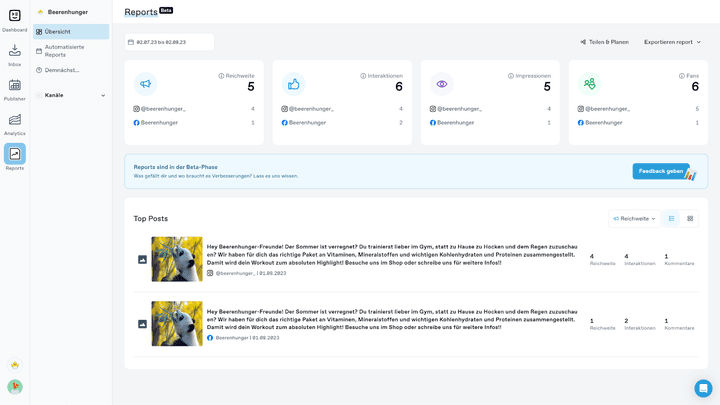Click '@beerenhunger_ | 01.08.2023' post source line

(251, 273)
